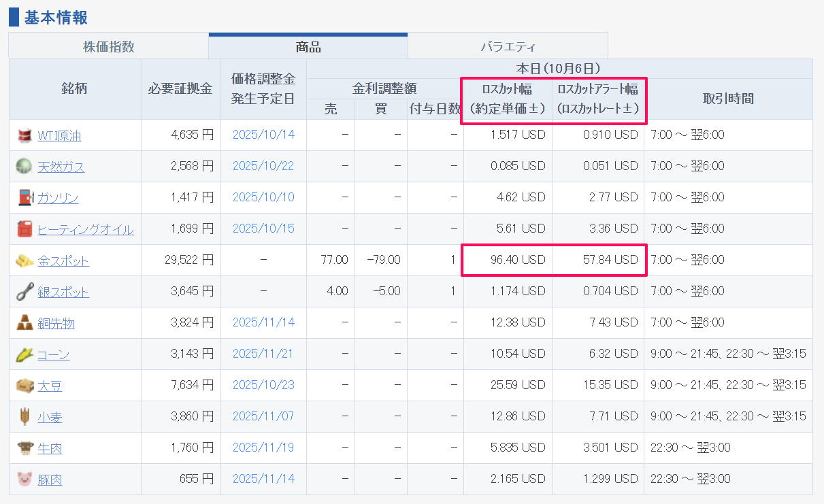Open the 大豆 product link
This screenshot has height=504, width=824.
50,386
